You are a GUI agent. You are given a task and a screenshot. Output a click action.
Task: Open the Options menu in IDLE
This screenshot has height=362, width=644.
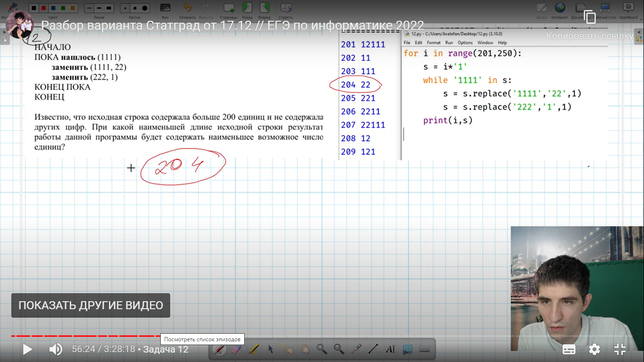[465, 42]
